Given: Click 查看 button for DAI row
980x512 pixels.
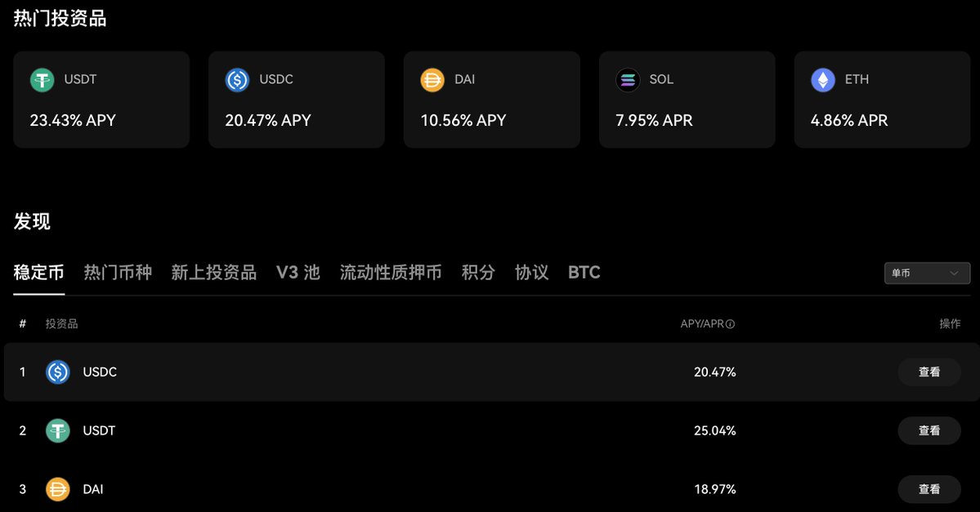Looking at the screenshot, I should 929,489.
